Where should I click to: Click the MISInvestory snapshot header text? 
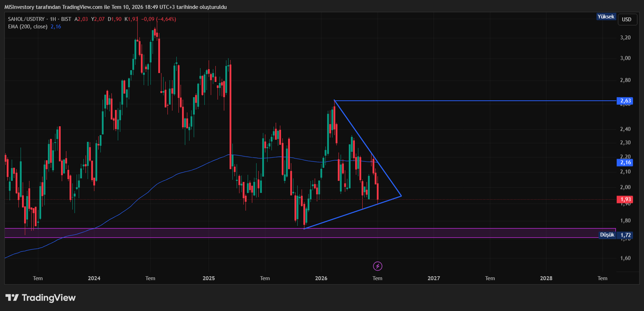(115, 6)
